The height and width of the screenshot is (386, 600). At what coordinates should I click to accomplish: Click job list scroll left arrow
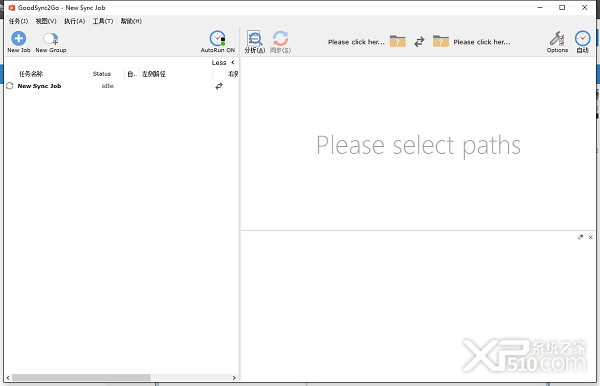[8, 378]
